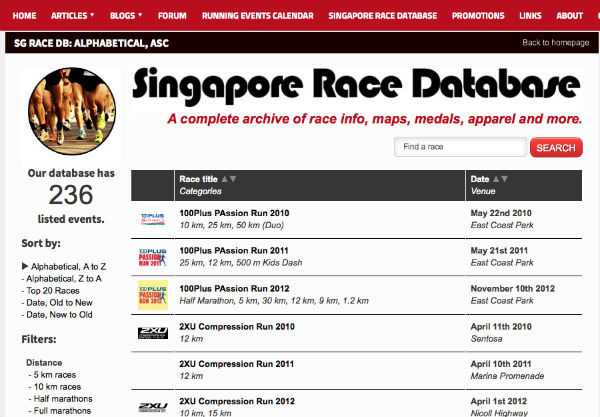Viewport: 600px width, 417px height.
Task: Click the 'Marina Promenade' venue text
Action: [507, 376]
